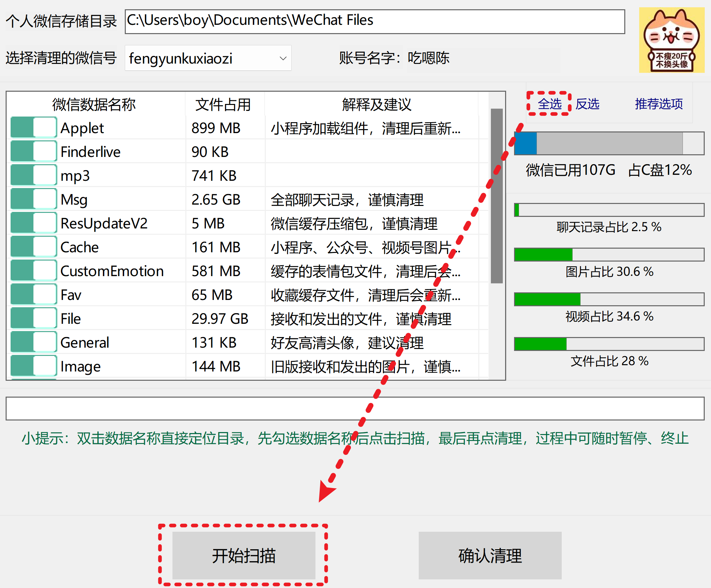Click the 图片占比 30.6% progress bar
This screenshot has height=588, width=711.
[609, 254]
